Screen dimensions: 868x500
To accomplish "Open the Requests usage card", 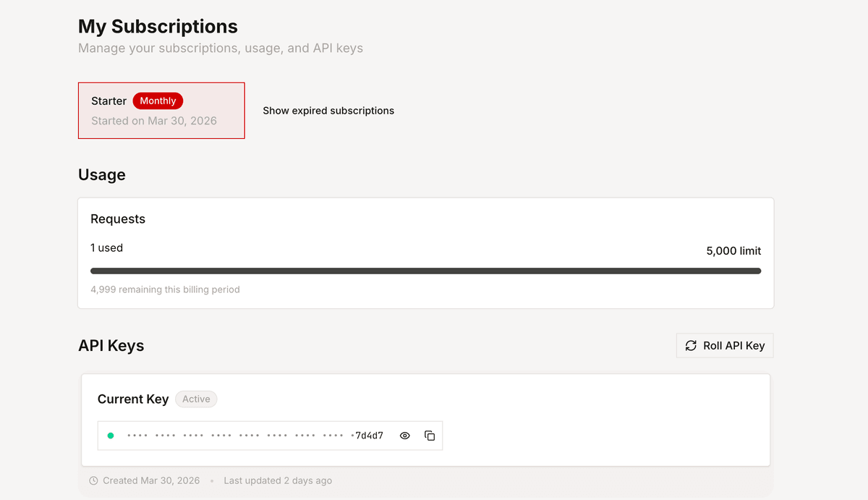I will tap(425, 253).
